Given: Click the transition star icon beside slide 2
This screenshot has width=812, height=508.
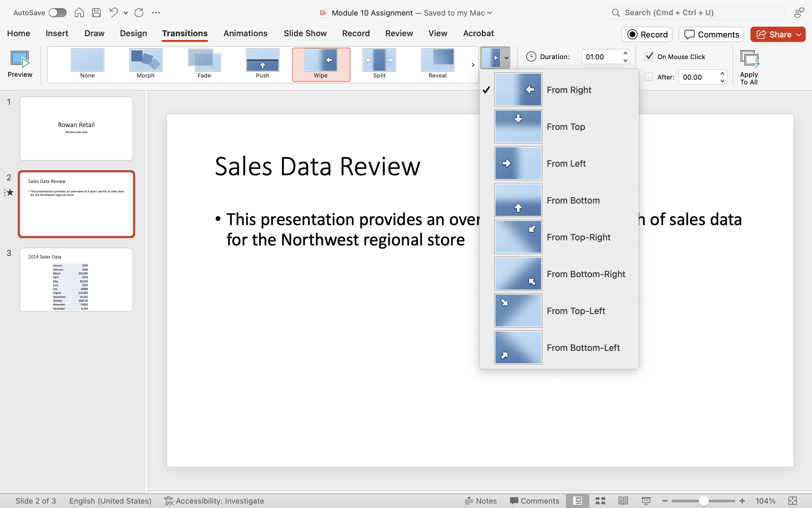Looking at the screenshot, I should [x=9, y=192].
